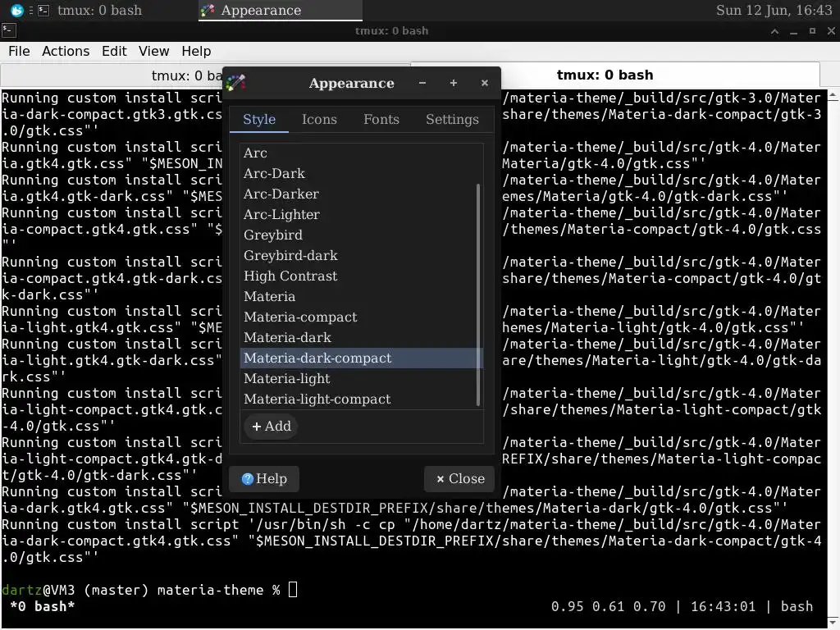Roll up the terminal window with the caret icon
Viewport: 840px width, 630px height.
coord(774,31)
